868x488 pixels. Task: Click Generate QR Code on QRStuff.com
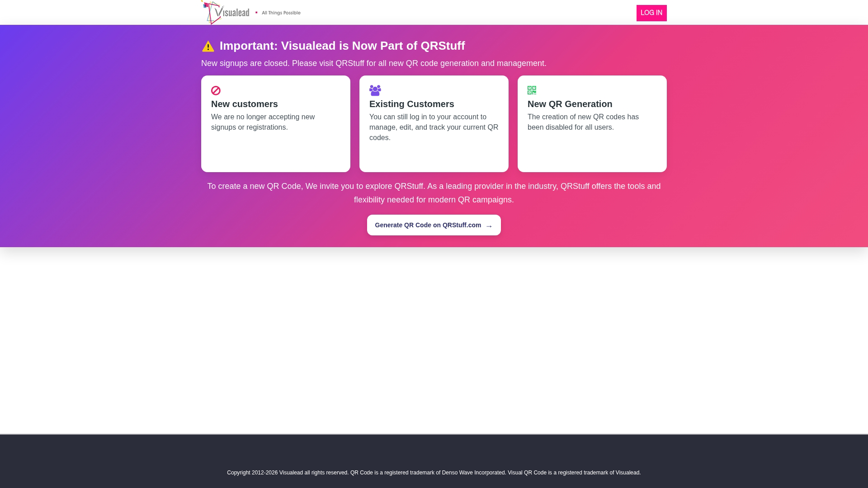point(434,225)
